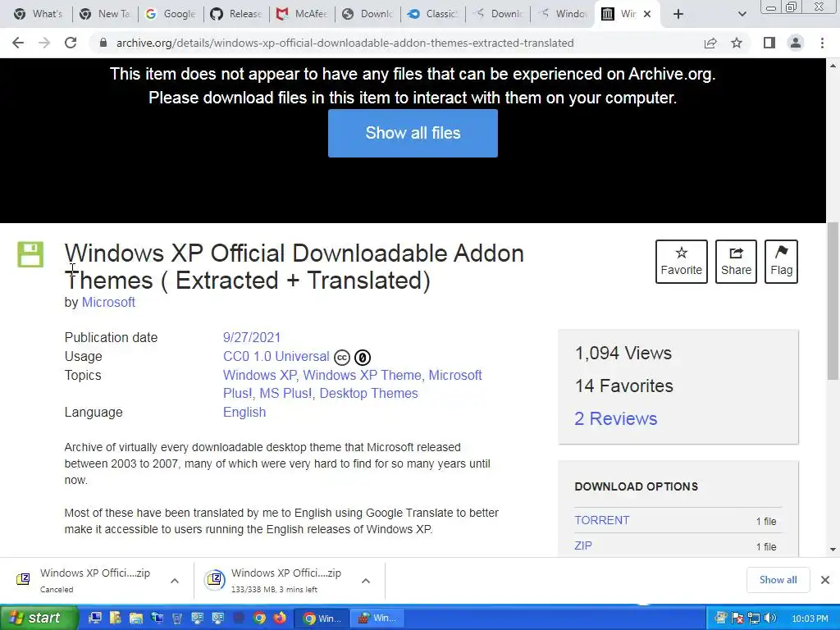Screen dimensions: 840x630
Task: Expand options for the canceled zip download
Action: pos(175,580)
